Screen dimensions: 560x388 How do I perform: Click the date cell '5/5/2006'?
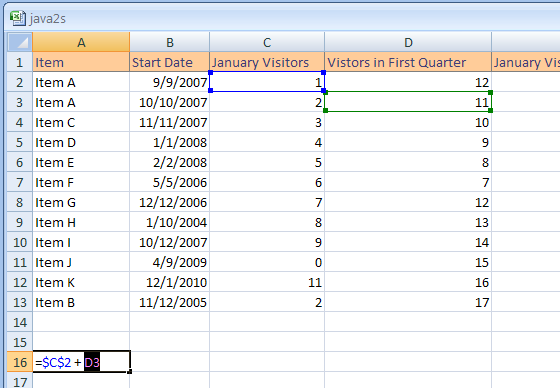(170, 183)
